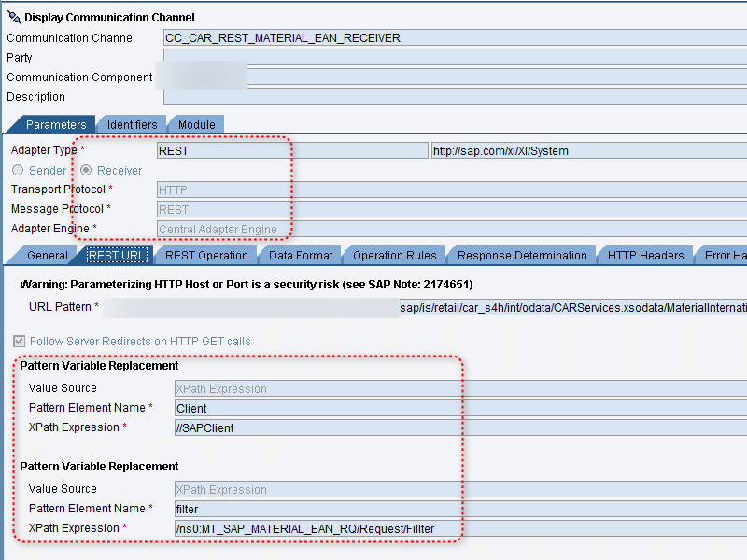Switch to the General tab
This screenshot has width=747, height=560.
coord(47,256)
